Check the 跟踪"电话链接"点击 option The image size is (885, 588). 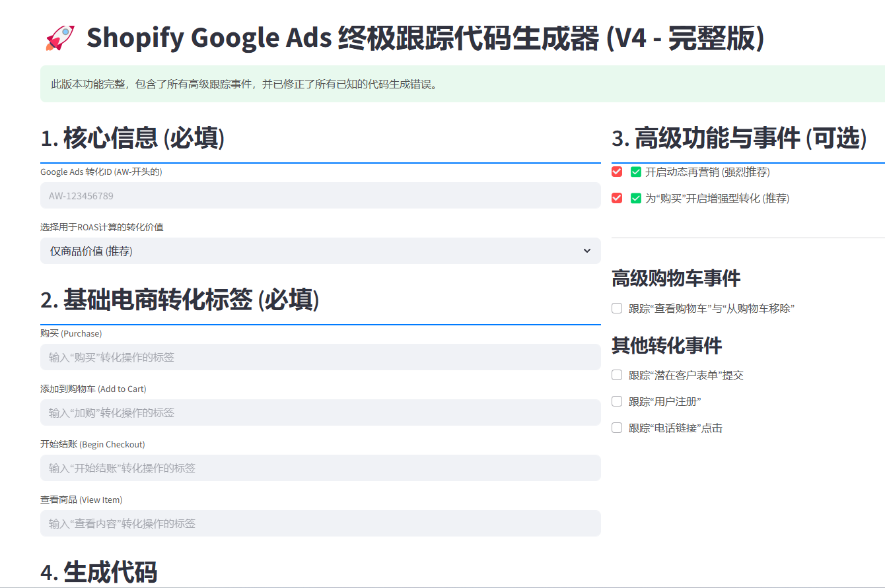[x=617, y=428]
